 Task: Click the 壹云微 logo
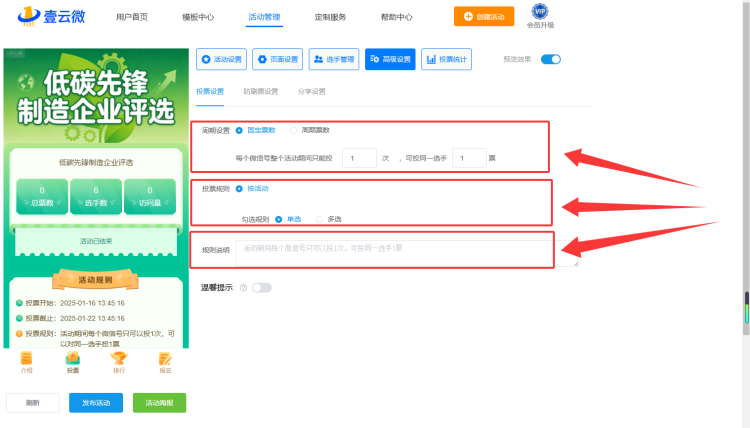pyautogui.click(x=51, y=17)
